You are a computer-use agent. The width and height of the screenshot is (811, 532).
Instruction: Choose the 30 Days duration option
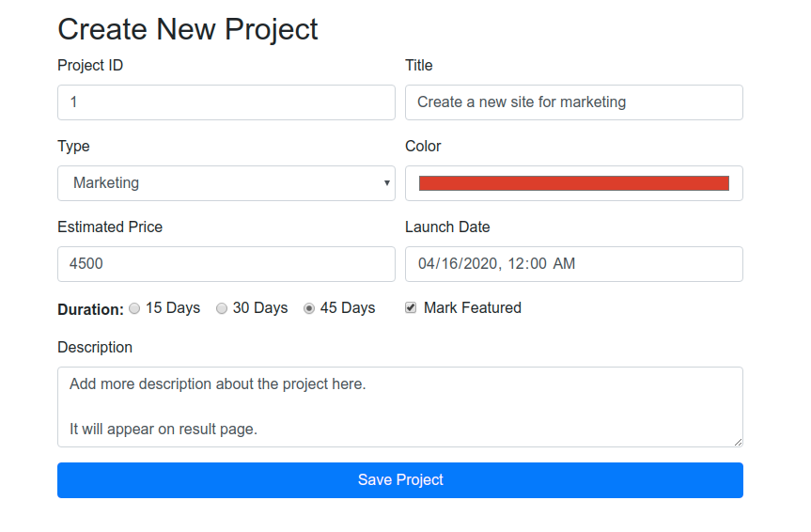point(222,308)
